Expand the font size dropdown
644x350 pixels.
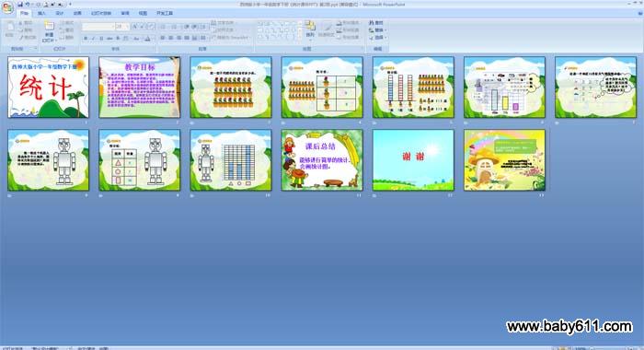point(127,27)
